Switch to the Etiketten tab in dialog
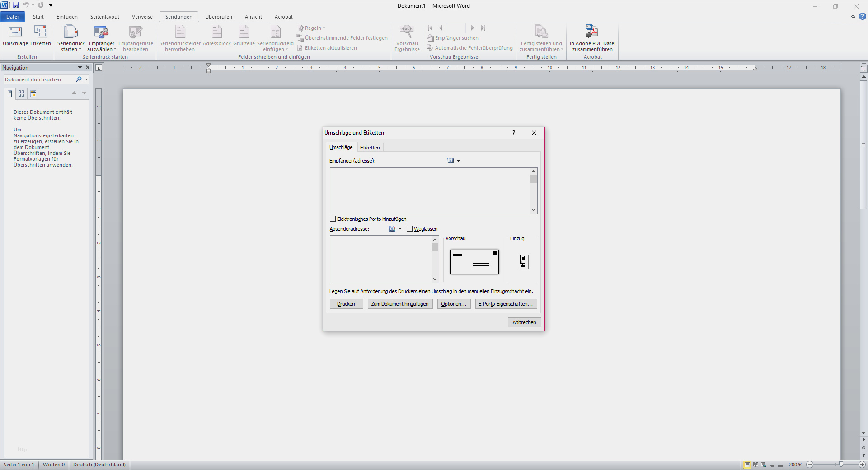This screenshot has height=470, width=868. pyautogui.click(x=370, y=148)
